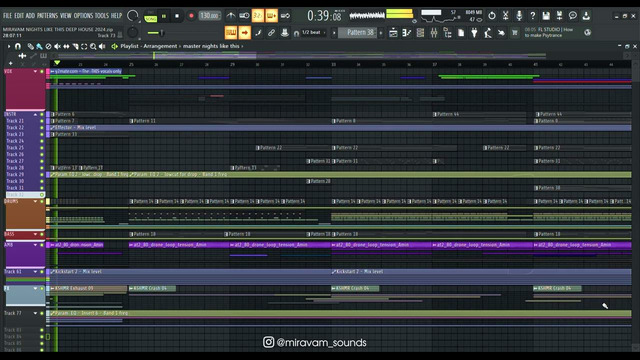Click the render/export audio icon
The width and height of the screenshot is (640, 360).
[560, 16]
